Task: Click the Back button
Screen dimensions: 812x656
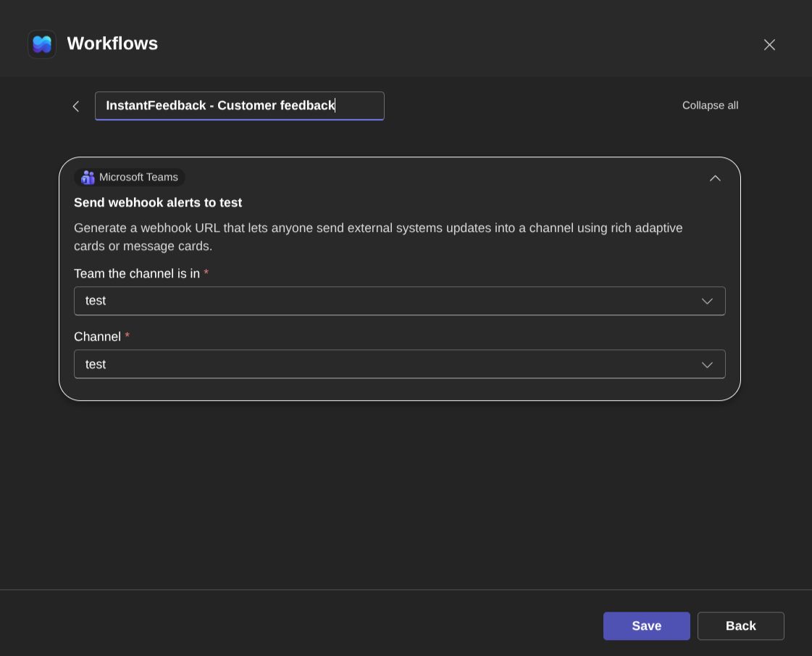Action: [x=740, y=626]
